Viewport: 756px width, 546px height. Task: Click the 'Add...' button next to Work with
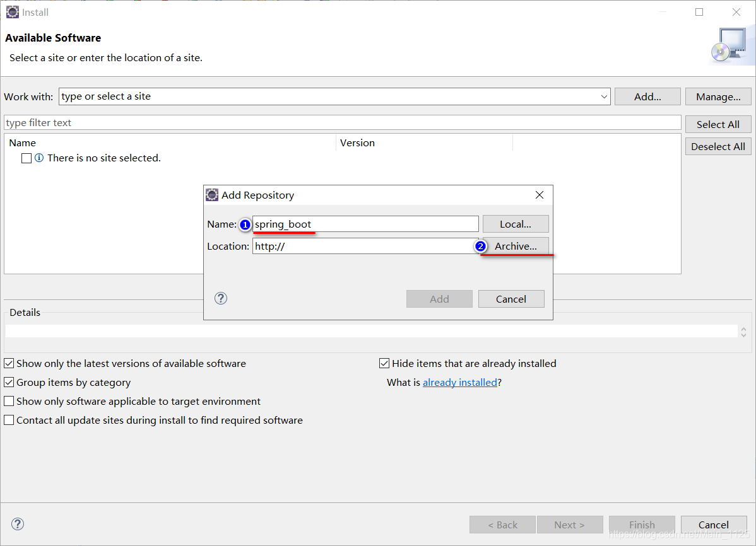(647, 96)
